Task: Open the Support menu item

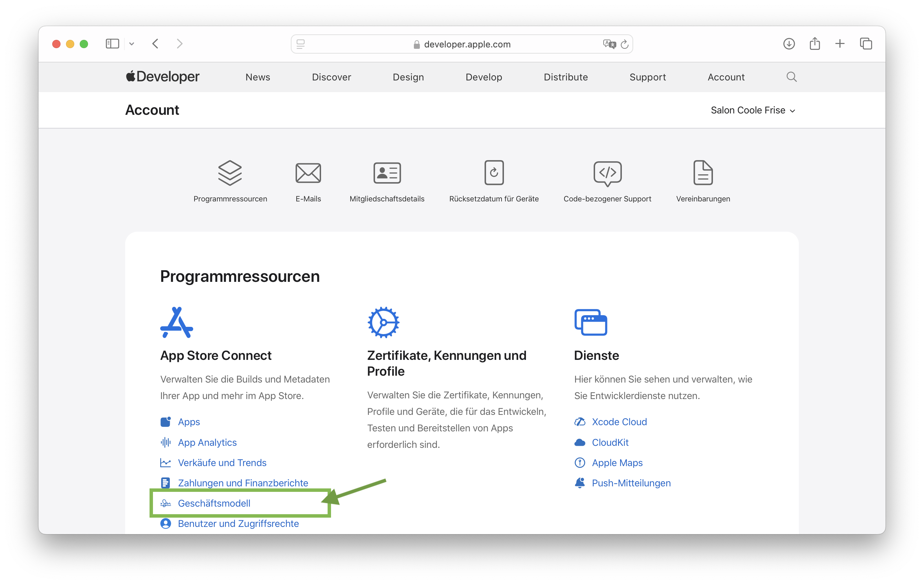Action: pyautogui.click(x=648, y=77)
